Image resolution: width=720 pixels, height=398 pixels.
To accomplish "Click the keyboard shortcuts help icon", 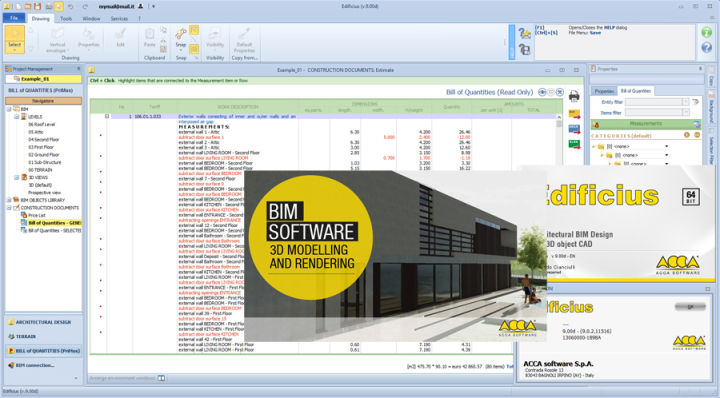I will (524, 33).
